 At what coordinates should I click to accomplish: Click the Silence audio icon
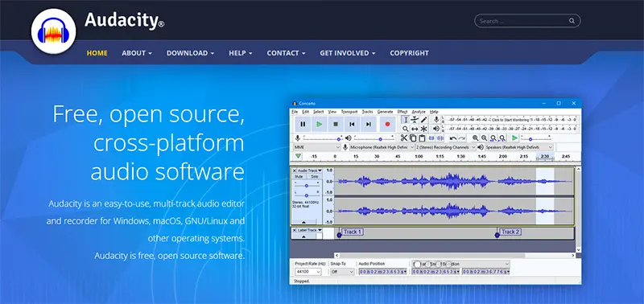tap(440, 138)
